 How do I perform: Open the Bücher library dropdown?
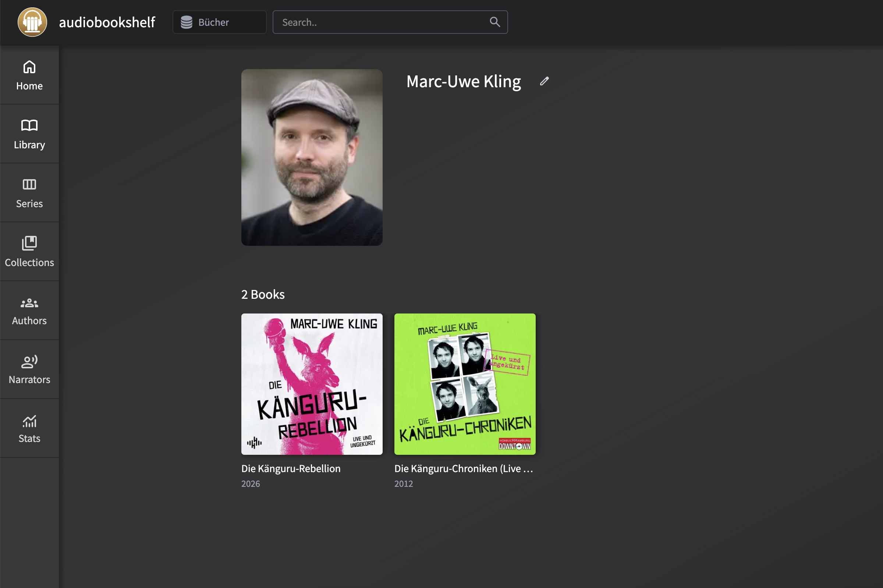point(219,22)
